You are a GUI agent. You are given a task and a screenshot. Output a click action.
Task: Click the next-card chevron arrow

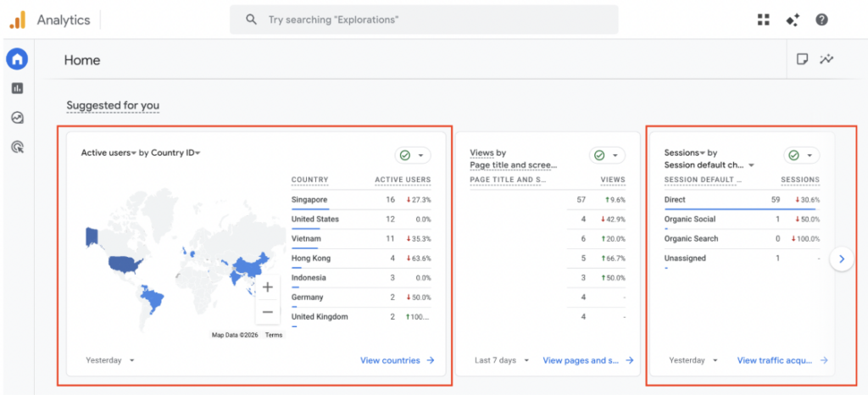click(842, 259)
